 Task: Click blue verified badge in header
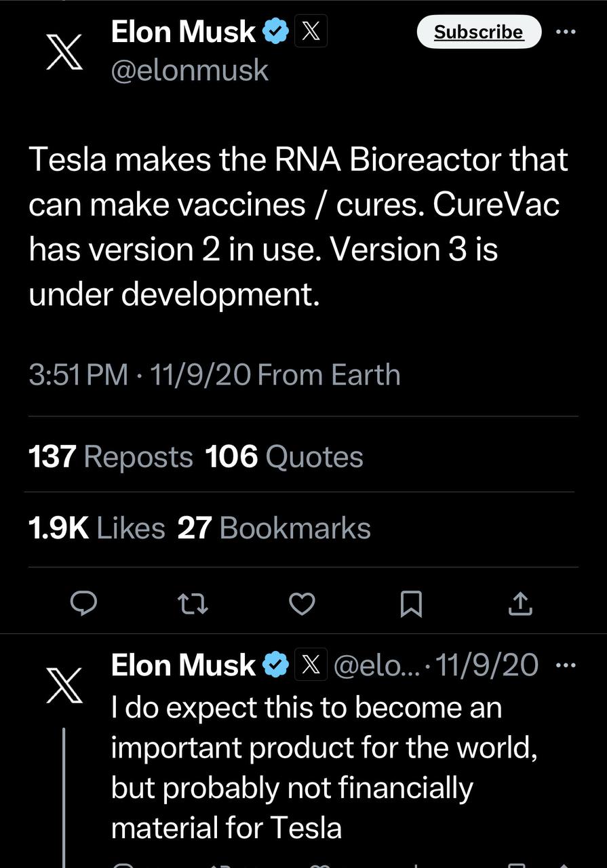pyautogui.click(x=275, y=32)
